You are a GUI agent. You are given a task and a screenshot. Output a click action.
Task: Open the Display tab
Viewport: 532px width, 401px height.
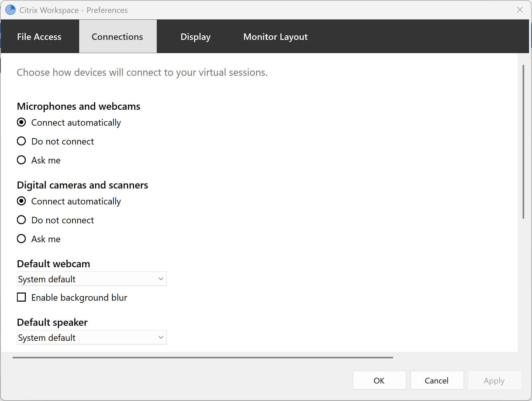click(196, 37)
